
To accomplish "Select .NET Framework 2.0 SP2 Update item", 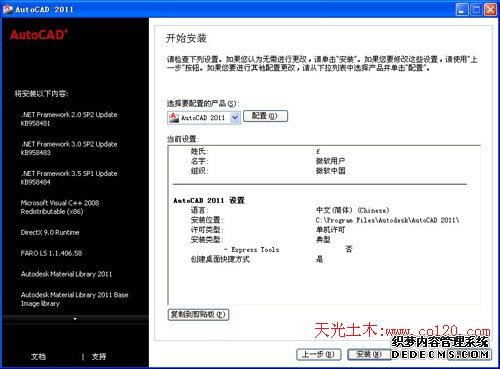I will (69, 119).
